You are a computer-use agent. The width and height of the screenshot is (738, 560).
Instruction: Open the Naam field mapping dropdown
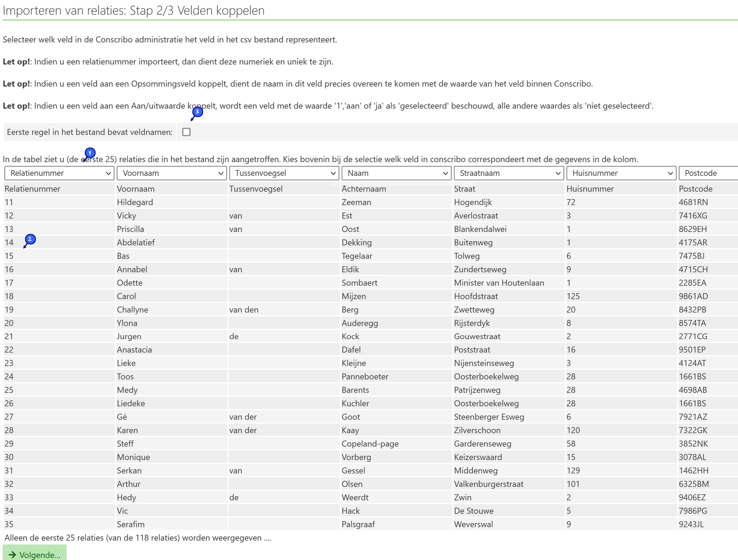click(396, 173)
